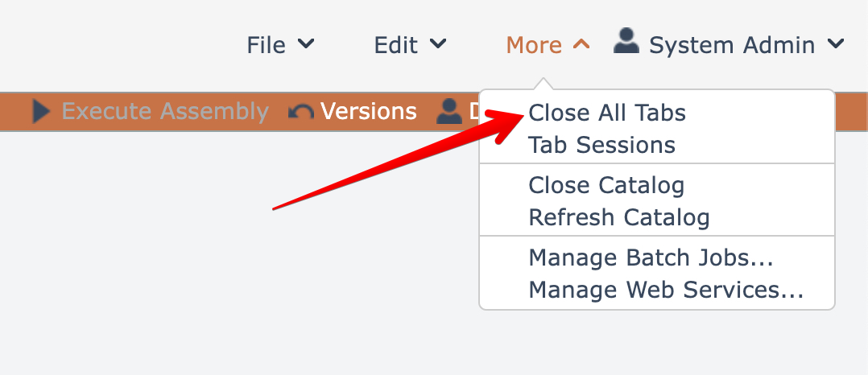Open Manage Batch Jobs dialog
The height and width of the screenshot is (375, 868).
click(x=651, y=258)
